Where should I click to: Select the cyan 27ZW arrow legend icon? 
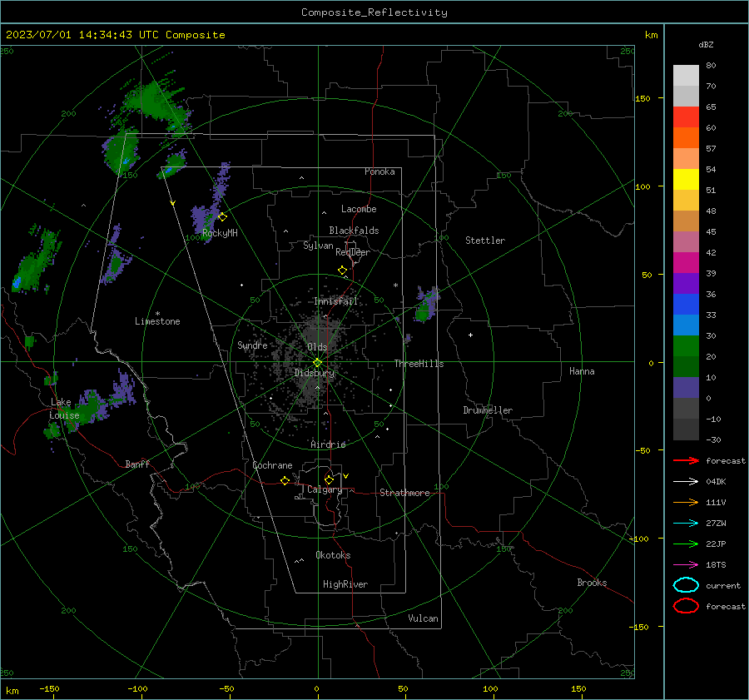coord(686,524)
